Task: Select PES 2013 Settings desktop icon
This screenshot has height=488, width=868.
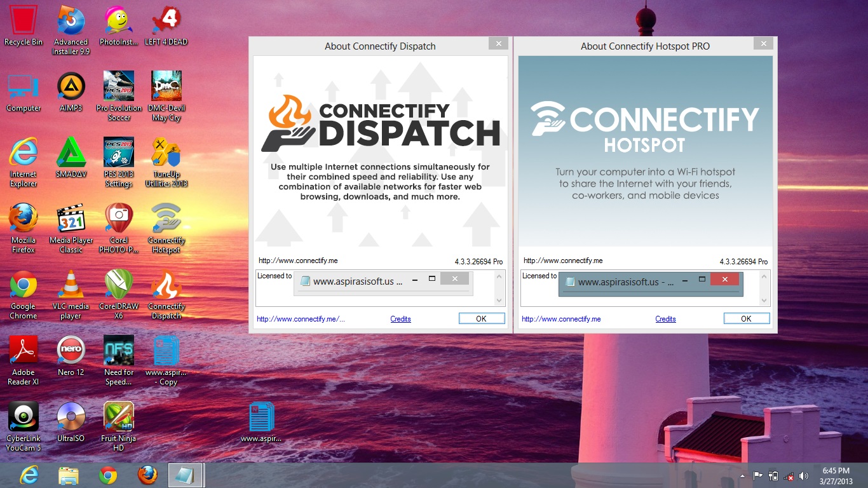Action: (119, 163)
